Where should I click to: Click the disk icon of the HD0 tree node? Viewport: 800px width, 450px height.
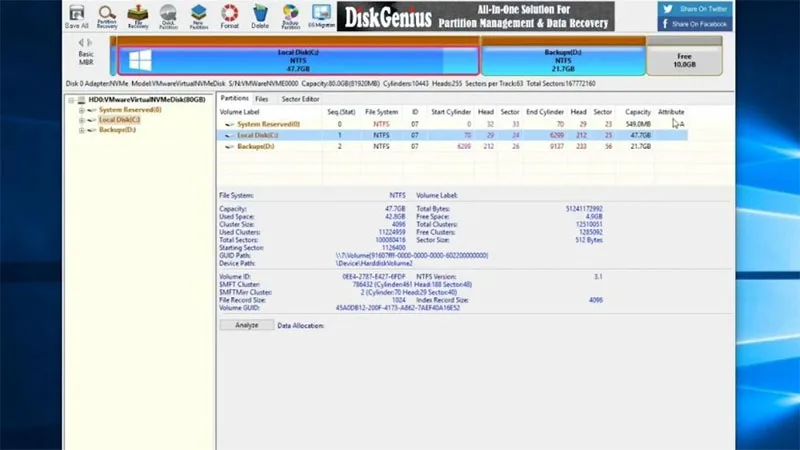pos(81,100)
